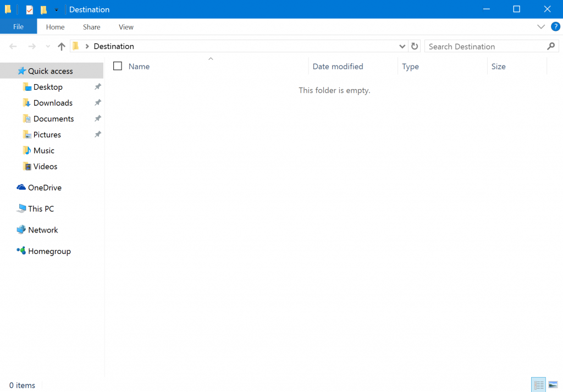Select the OneDrive sidebar icon
Viewport: 563px width, 392px height.
(x=20, y=187)
